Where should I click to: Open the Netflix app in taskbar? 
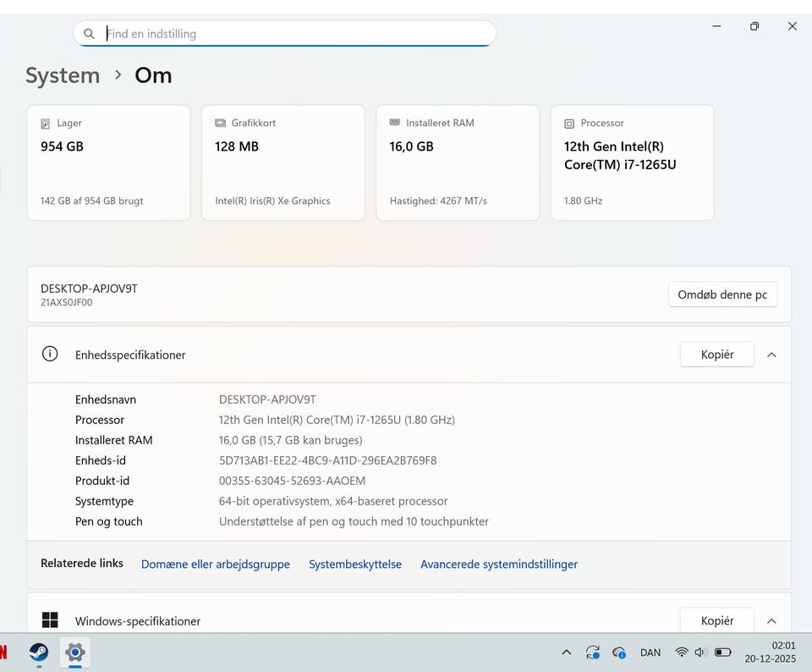[3, 653]
